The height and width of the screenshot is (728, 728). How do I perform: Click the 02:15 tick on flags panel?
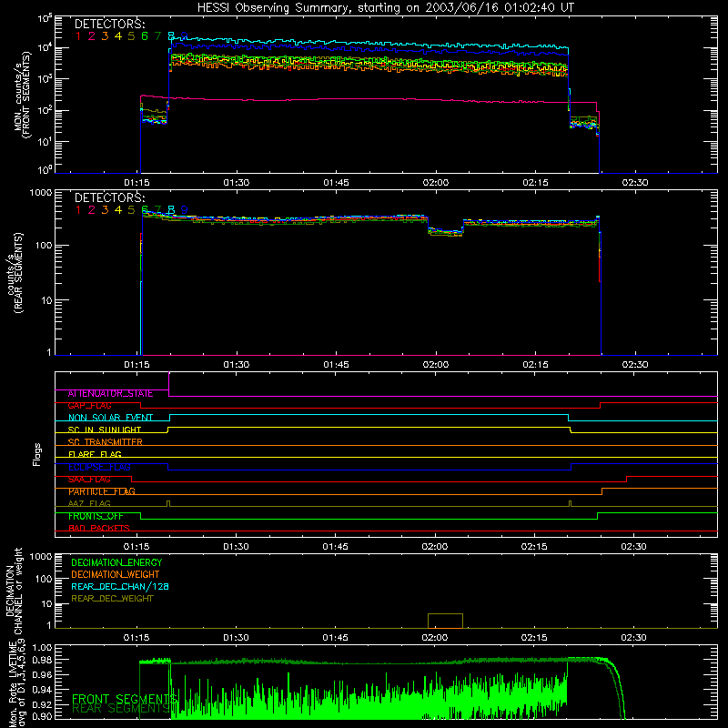(534, 547)
